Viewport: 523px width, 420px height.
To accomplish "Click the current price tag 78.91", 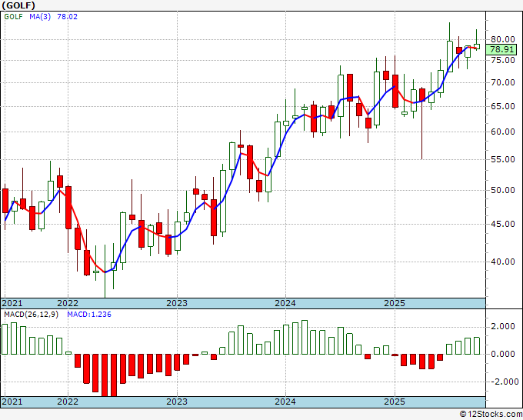I will pos(502,49).
